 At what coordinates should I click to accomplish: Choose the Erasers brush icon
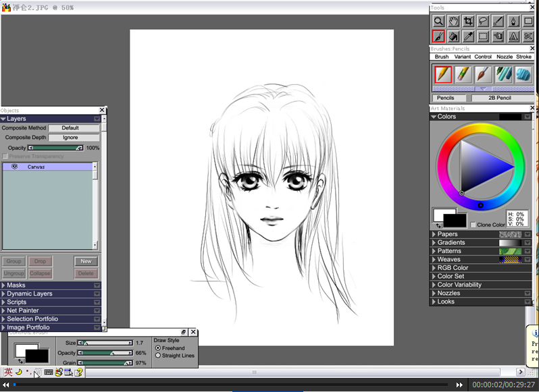click(463, 74)
